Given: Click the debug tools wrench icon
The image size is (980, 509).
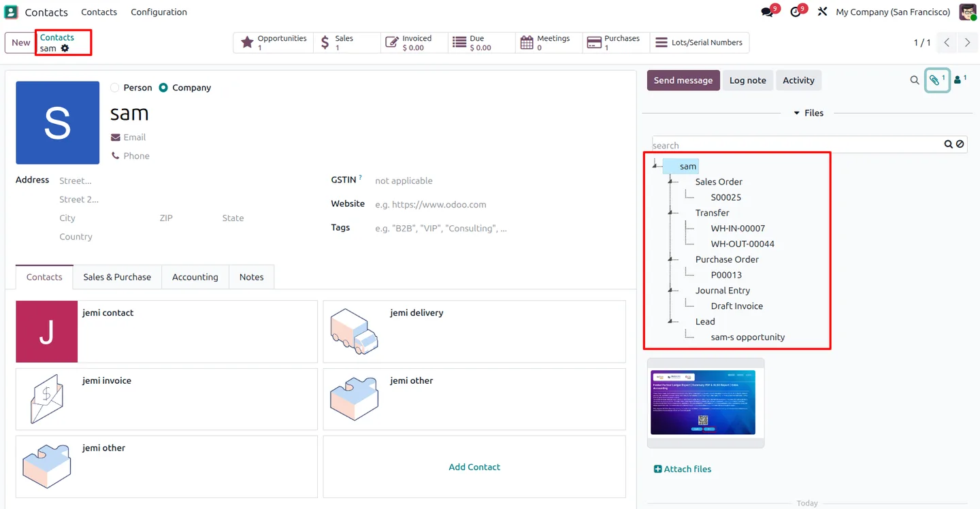Looking at the screenshot, I should 822,12.
